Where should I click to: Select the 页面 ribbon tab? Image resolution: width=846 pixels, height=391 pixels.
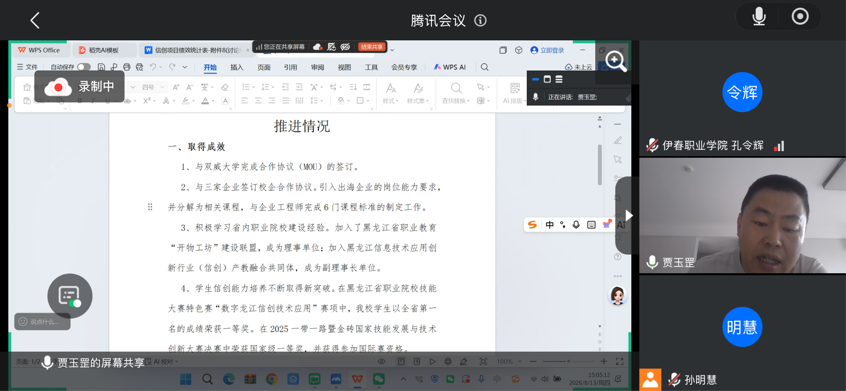pyautogui.click(x=264, y=67)
